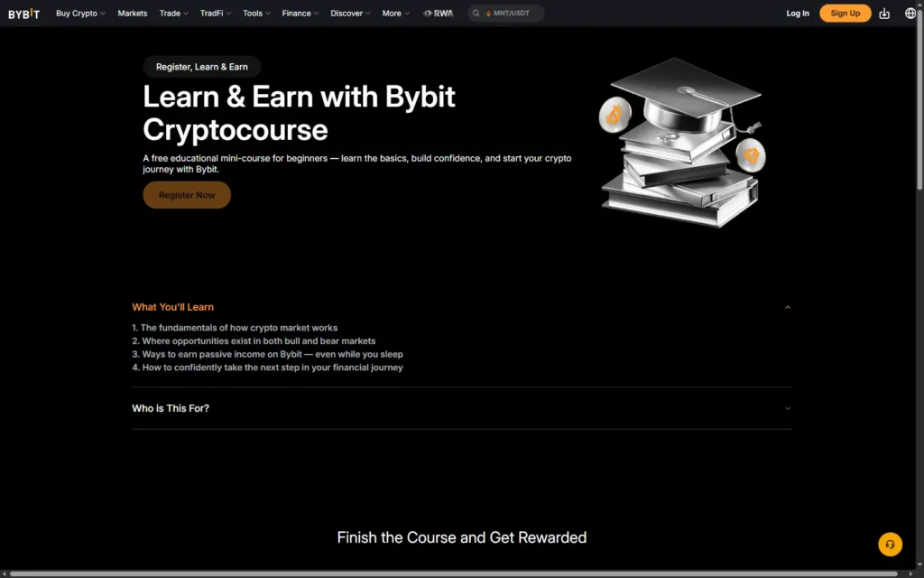The width and height of the screenshot is (924, 578).
Task: Click the Bybit logo
Action: tap(24, 14)
